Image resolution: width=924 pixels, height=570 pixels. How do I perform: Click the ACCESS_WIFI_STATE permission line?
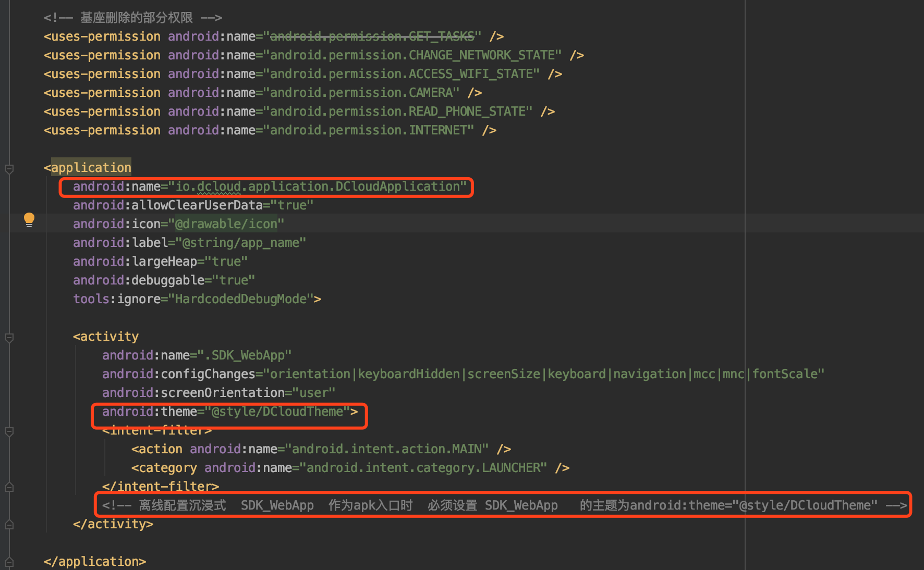[303, 74]
